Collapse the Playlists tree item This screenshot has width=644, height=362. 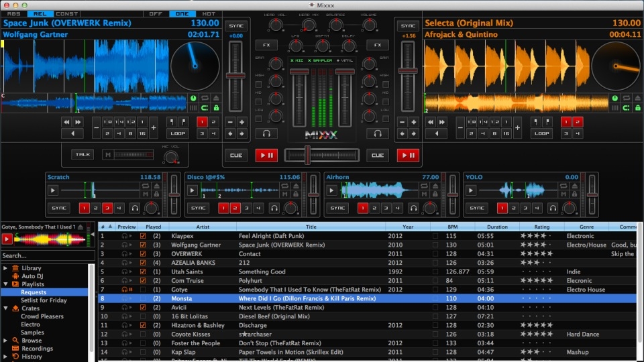(x=5, y=284)
